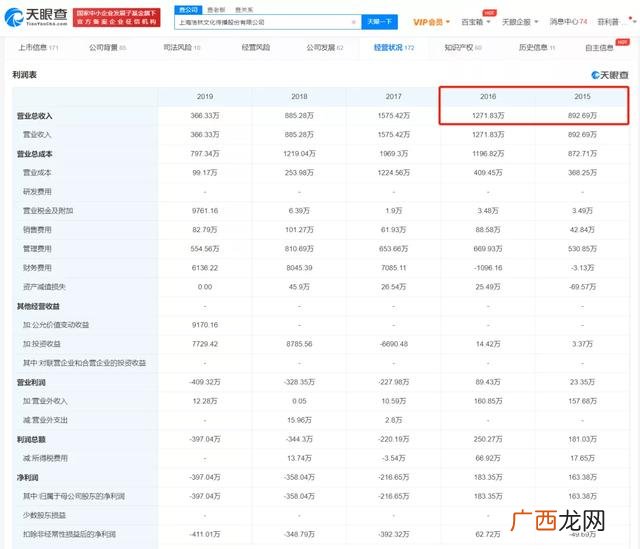Click the 营业税金及附加 row label
Screen dimensions: 640x549
(48, 211)
